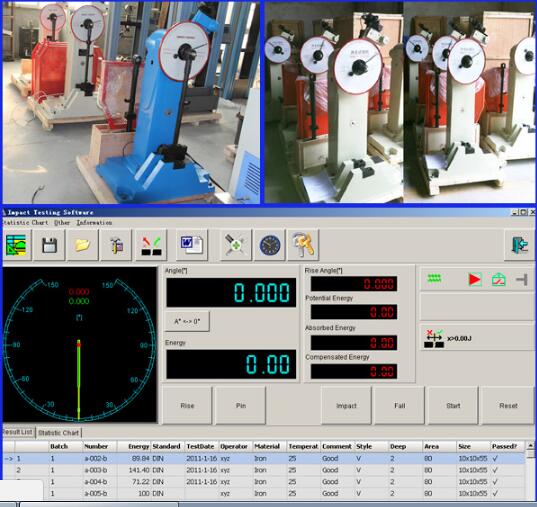Click the Pin button
This screenshot has width=537, height=507.
[241, 406]
